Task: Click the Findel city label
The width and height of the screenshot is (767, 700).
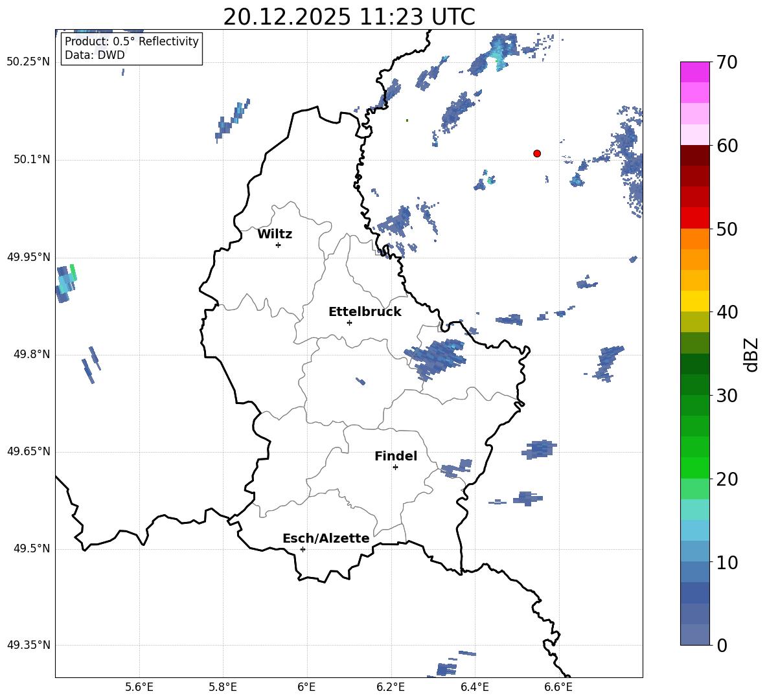Action: (396, 456)
